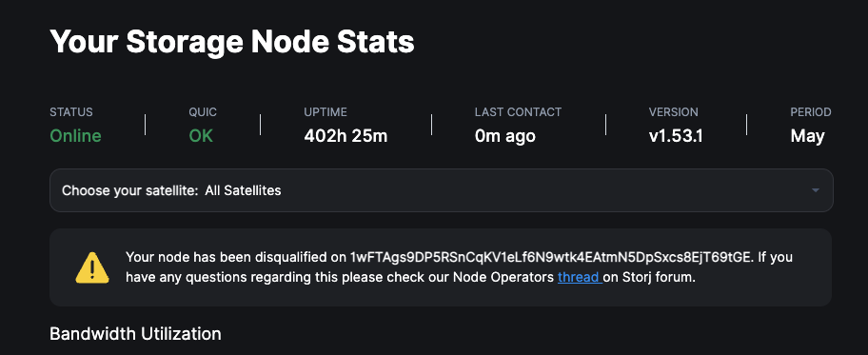Click the QUIC OK indicator
Viewport: 868px width, 355px height.
(201, 136)
